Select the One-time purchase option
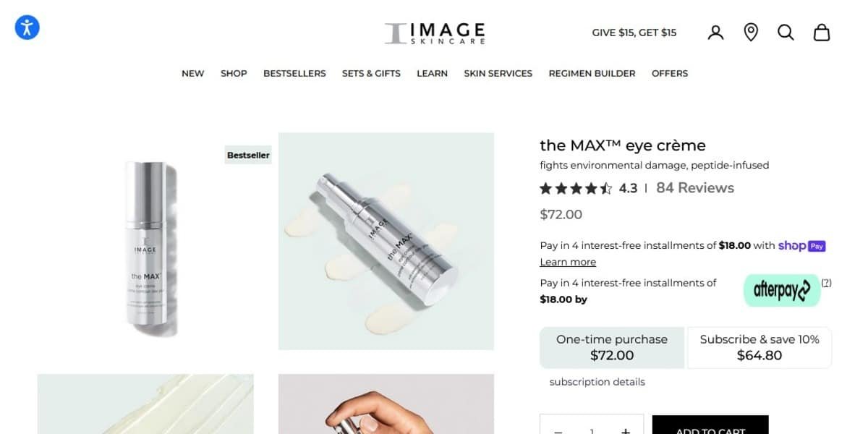This screenshot has width=868, height=434. (x=612, y=347)
